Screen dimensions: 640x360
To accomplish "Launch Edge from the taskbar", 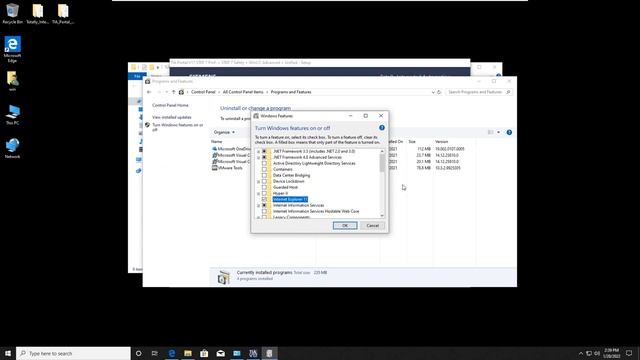I will 171,353.
